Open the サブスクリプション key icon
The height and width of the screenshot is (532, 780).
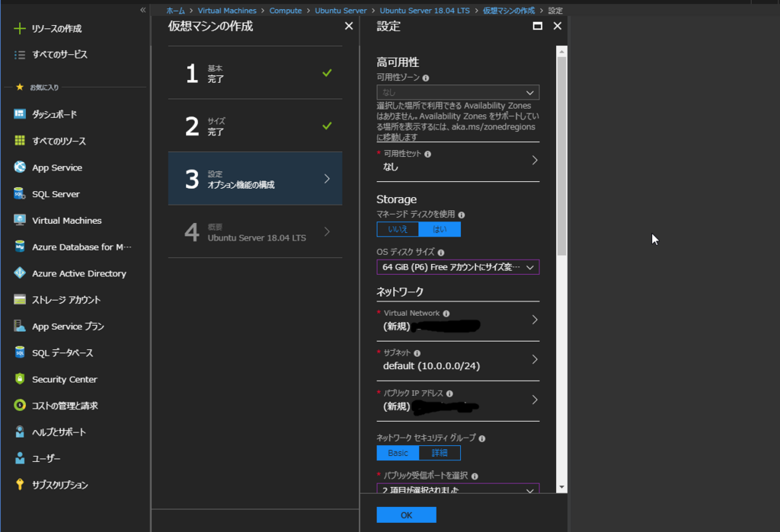(19, 484)
